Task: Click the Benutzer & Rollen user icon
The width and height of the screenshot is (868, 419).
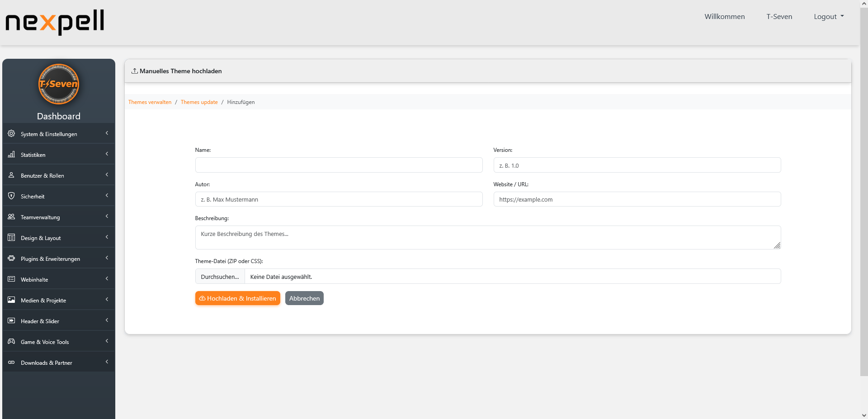Action: click(11, 175)
